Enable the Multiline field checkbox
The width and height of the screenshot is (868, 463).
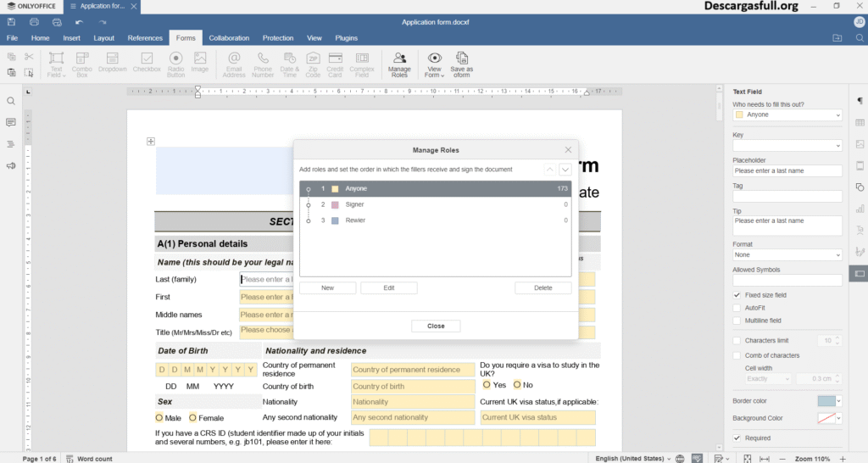click(x=737, y=321)
